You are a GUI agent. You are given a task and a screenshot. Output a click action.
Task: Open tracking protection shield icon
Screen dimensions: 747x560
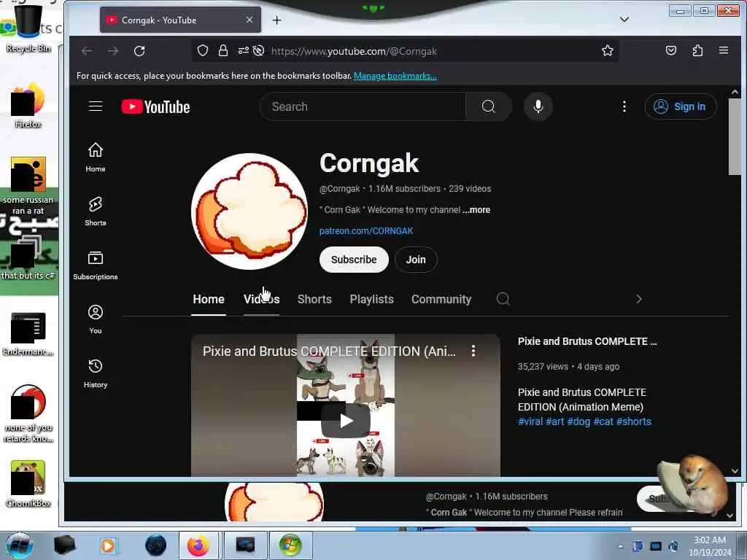point(203,51)
